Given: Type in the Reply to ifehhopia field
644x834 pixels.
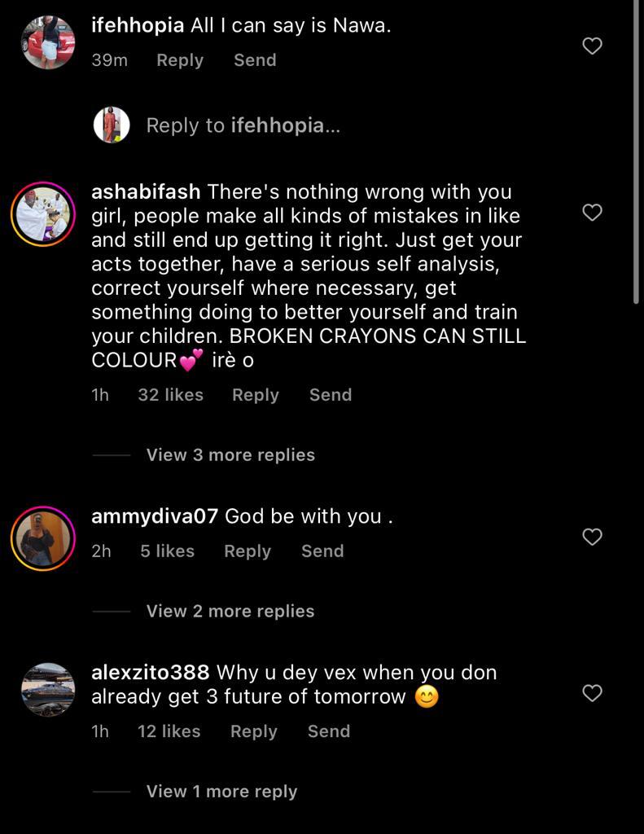Looking at the screenshot, I should tap(243, 125).
